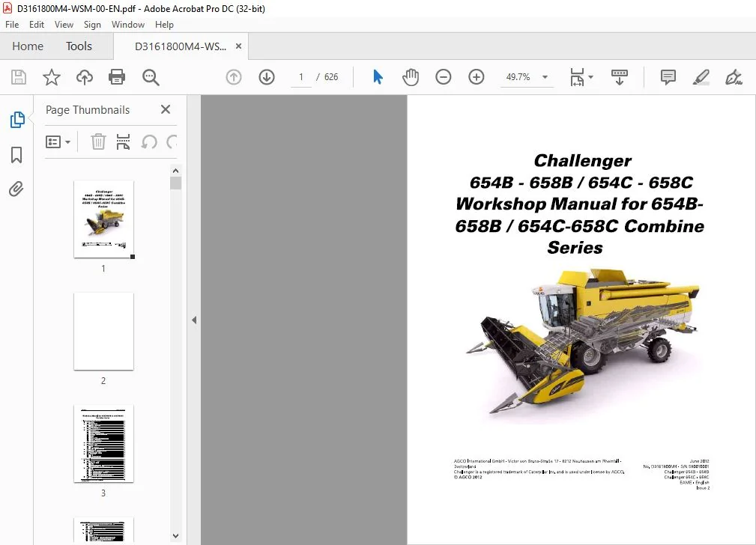Open the Attachments paperclip panel

[16, 189]
